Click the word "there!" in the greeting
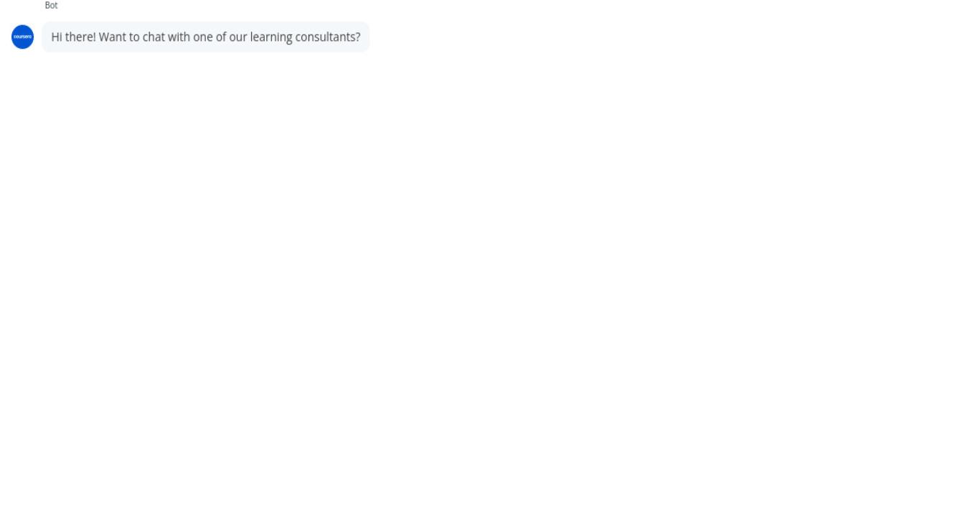980x517 pixels. (80, 37)
